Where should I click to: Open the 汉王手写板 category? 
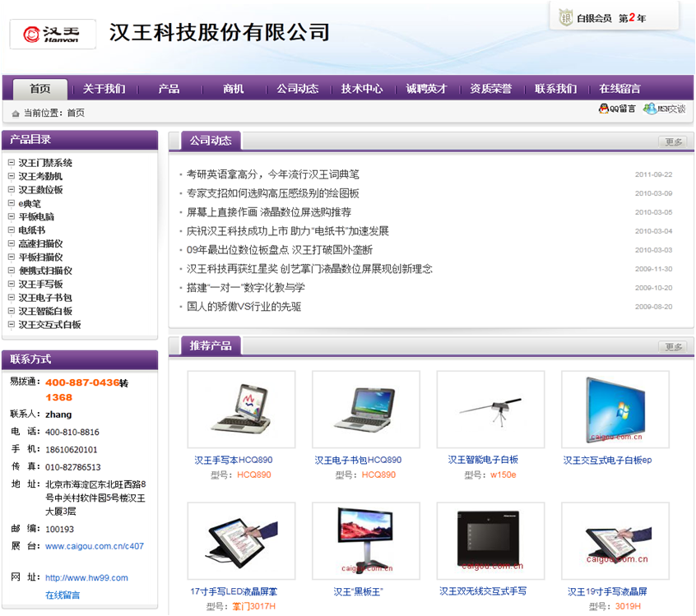40,284
